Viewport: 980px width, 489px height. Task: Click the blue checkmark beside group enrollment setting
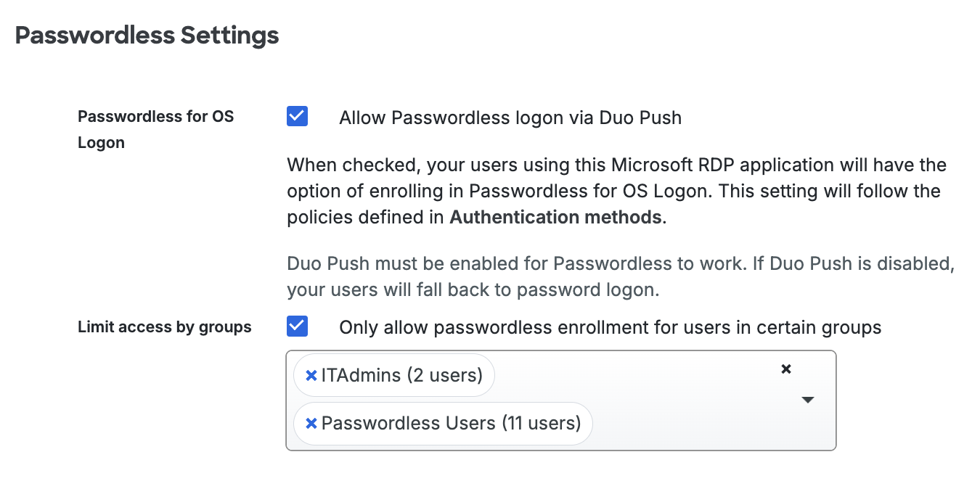(x=297, y=326)
